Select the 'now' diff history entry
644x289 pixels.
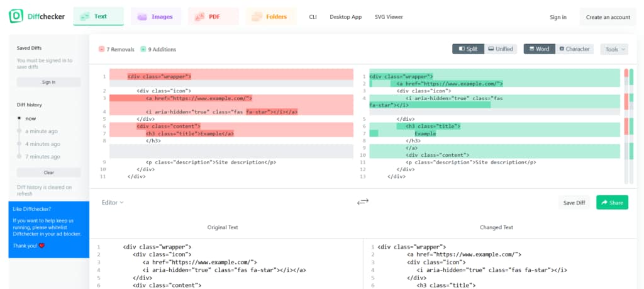pyautogui.click(x=30, y=118)
